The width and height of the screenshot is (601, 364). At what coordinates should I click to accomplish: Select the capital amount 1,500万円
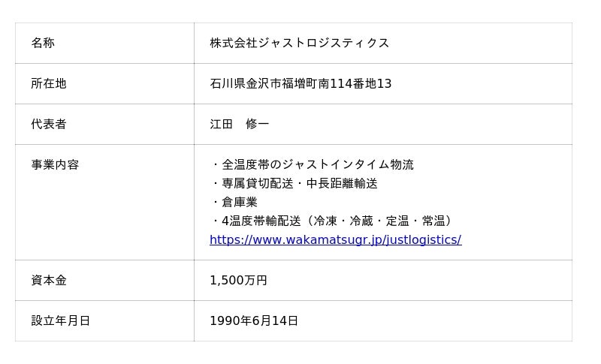(238, 281)
